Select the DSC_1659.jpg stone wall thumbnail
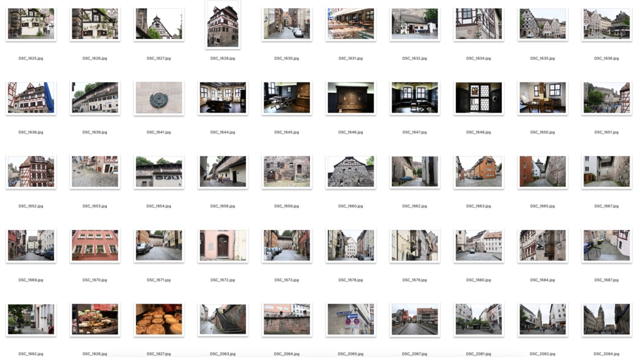This screenshot has width=644, height=357. click(287, 172)
